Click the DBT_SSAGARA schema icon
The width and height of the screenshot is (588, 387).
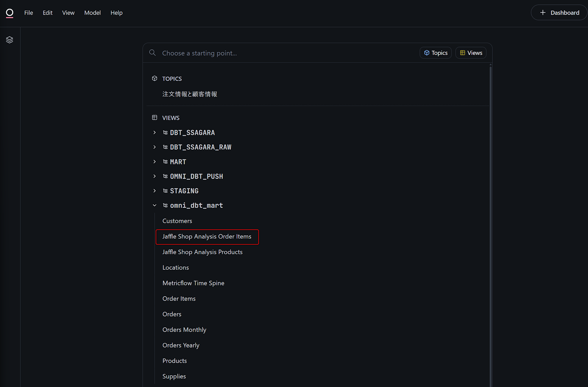[x=165, y=133]
